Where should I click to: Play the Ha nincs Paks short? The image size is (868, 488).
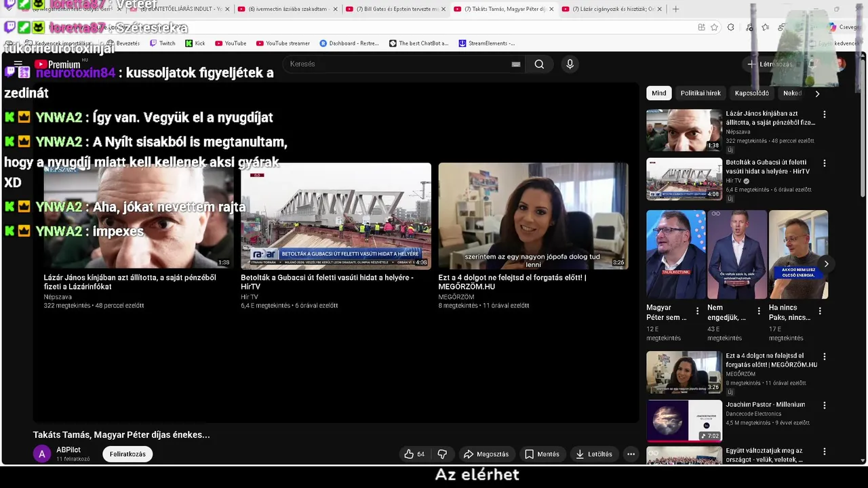click(x=798, y=254)
